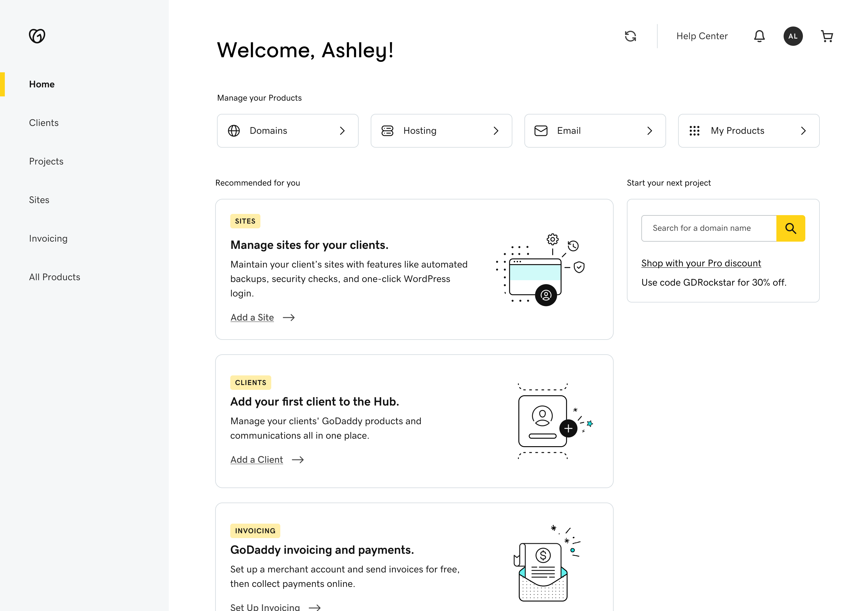Expand the Domains chevron
The width and height of the screenshot is (868, 611).
coord(342,131)
